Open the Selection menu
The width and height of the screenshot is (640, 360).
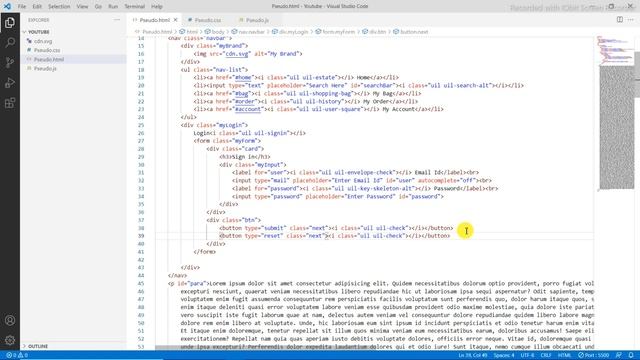click(x=59, y=7)
